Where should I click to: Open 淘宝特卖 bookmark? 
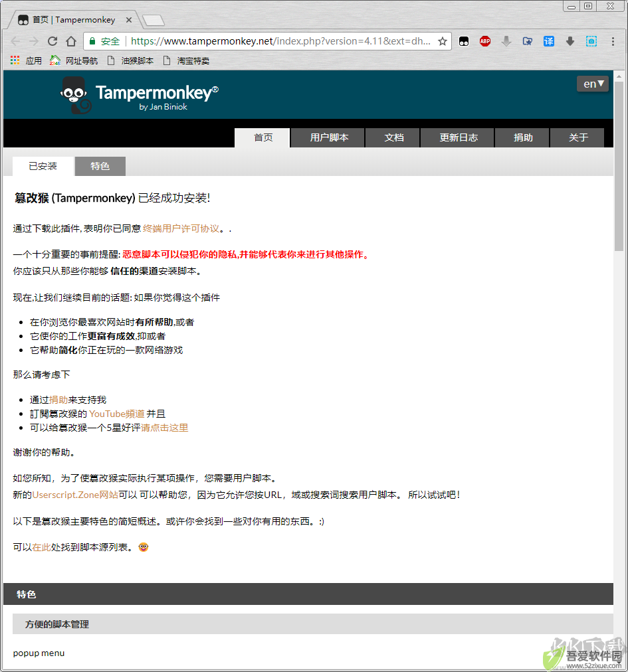click(186, 60)
